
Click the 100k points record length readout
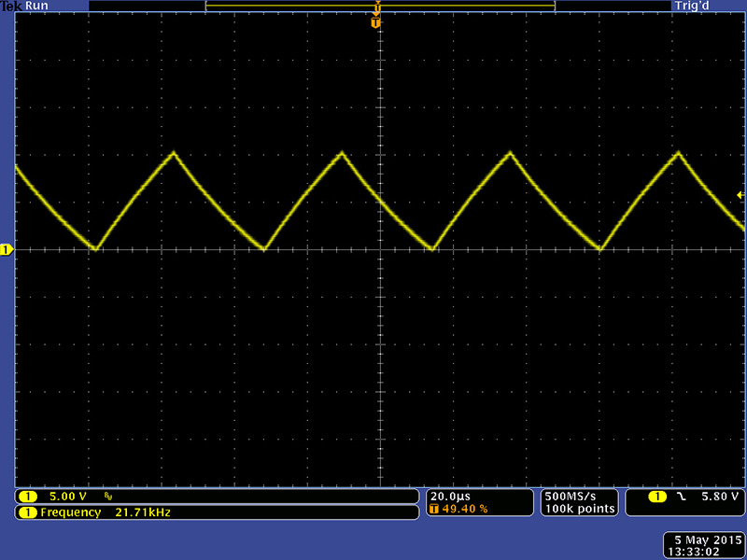pyautogui.click(x=579, y=509)
